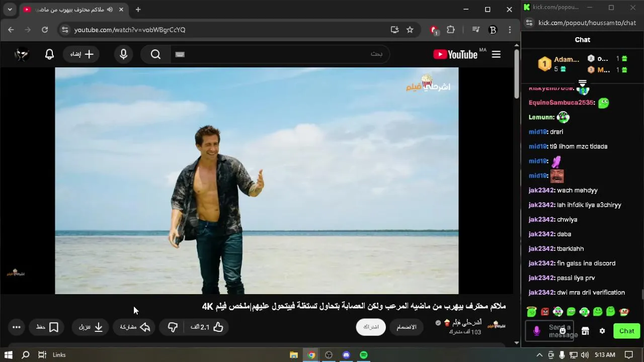View site information in Kick popout window
The height and width of the screenshot is (362, 644).
point(529,23)
